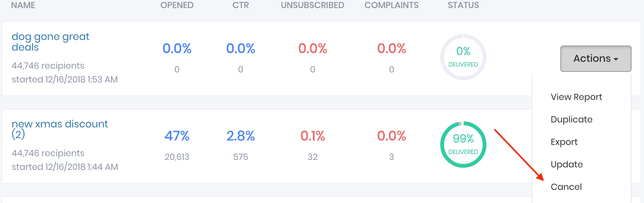Open the Actions dropdown button
Viewport: 644px width, 203px height.
(x=595, y=59)
